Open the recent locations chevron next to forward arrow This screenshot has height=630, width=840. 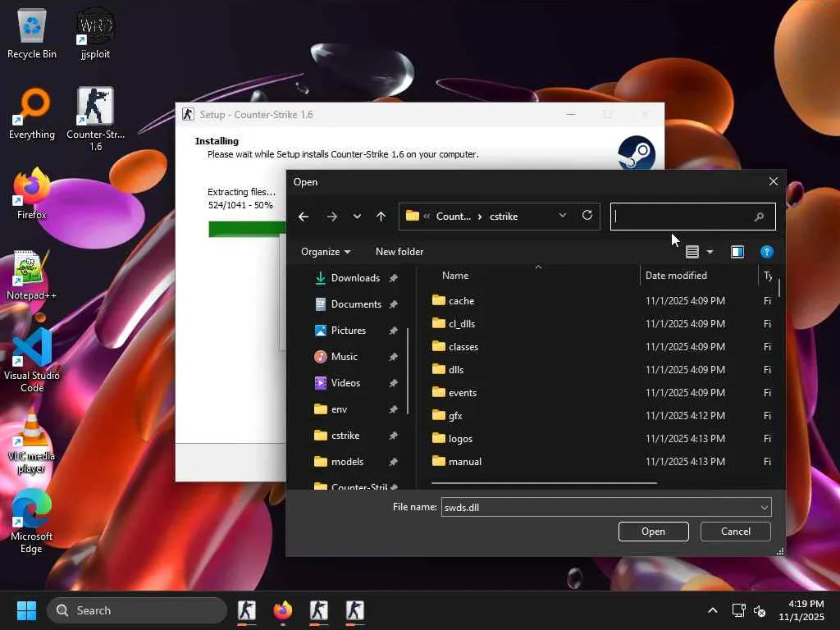[x=357, y=217]
